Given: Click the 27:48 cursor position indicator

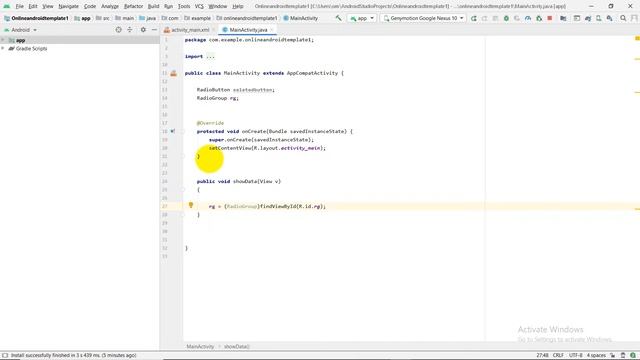Looking at the screenshot, I should click(x=542, y=356).
